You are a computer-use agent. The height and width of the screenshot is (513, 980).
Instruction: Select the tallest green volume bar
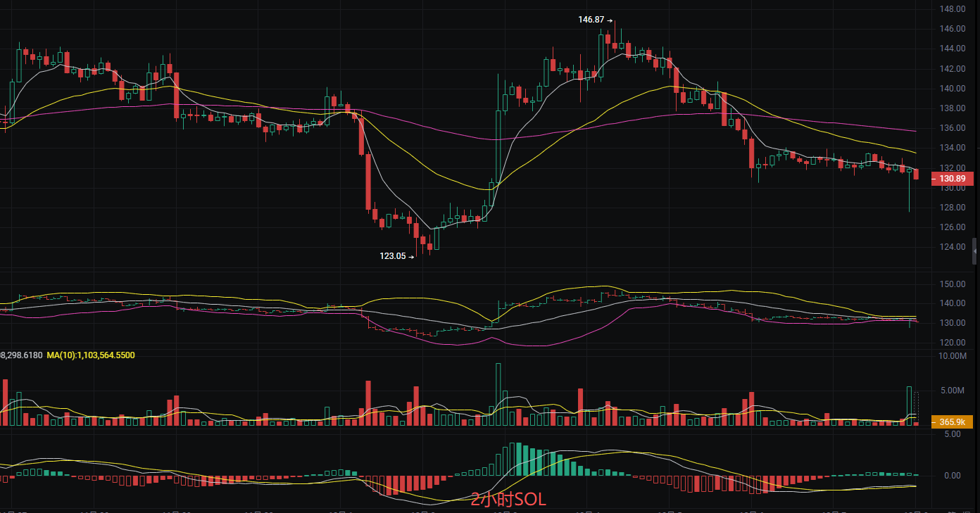click(x=498, y=394)
